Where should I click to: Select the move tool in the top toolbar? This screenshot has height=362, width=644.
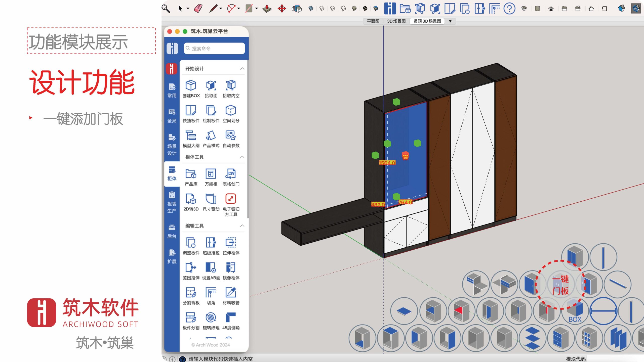(282, 9)
